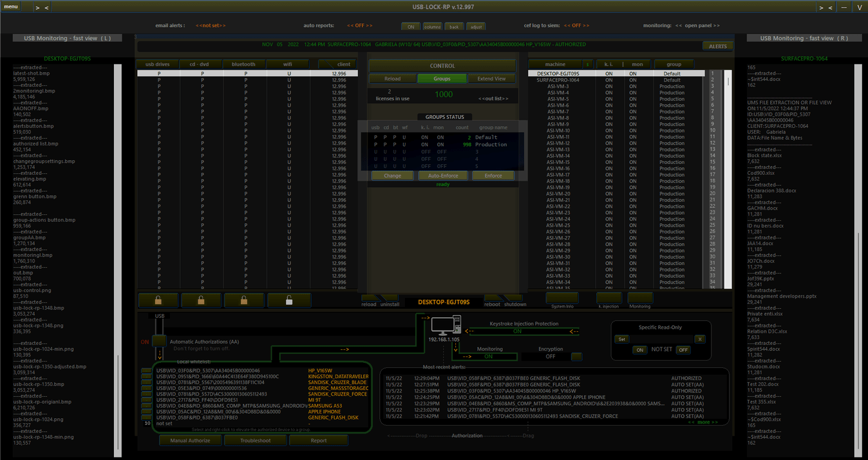Open the k. injection panel icon
Image resolution: width=868 pixels, height=460 pixels.
tap(609, 299)
